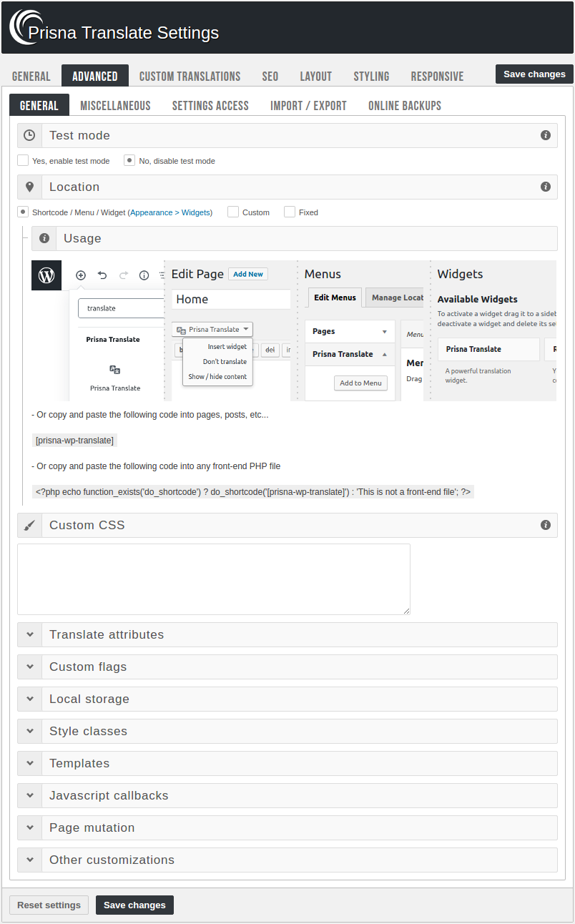The width and height of the screenshot is (575, 924).
Task: Click the Prisna Translate translation icon in the inserter
Action: point(114,370)
